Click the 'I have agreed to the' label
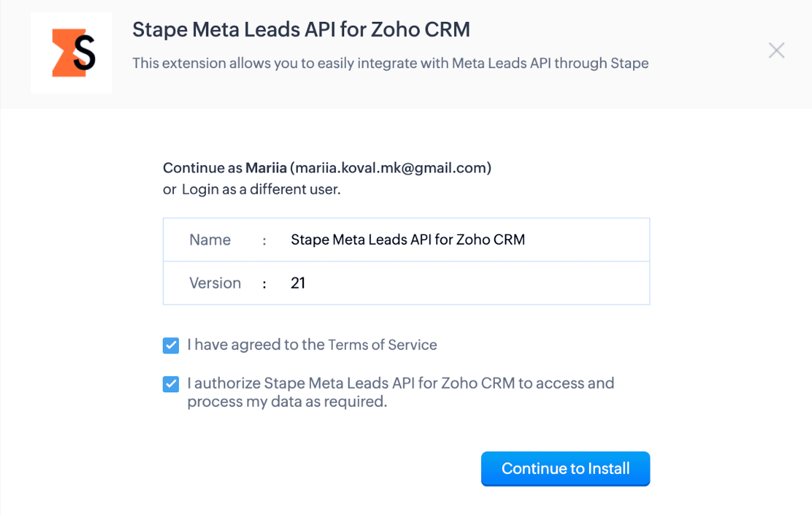The image size is (812, 515). (x=256, y=345)
